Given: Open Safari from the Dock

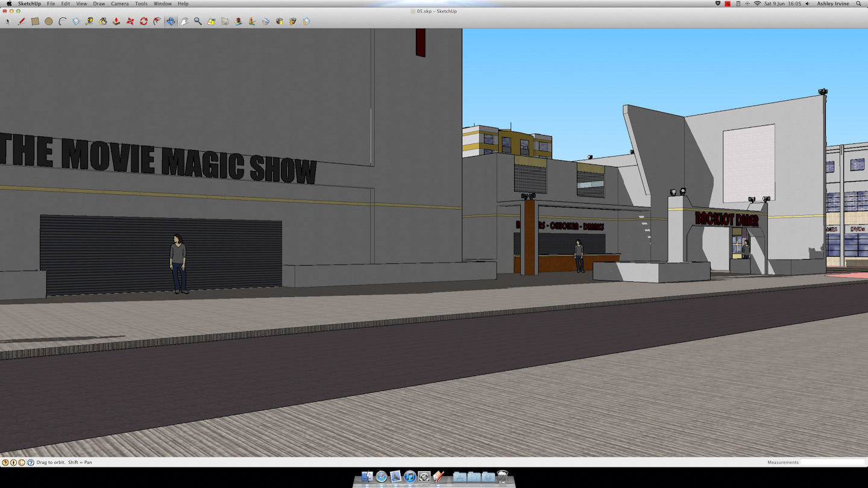Looking at the screenshot, I should (381, 477).
